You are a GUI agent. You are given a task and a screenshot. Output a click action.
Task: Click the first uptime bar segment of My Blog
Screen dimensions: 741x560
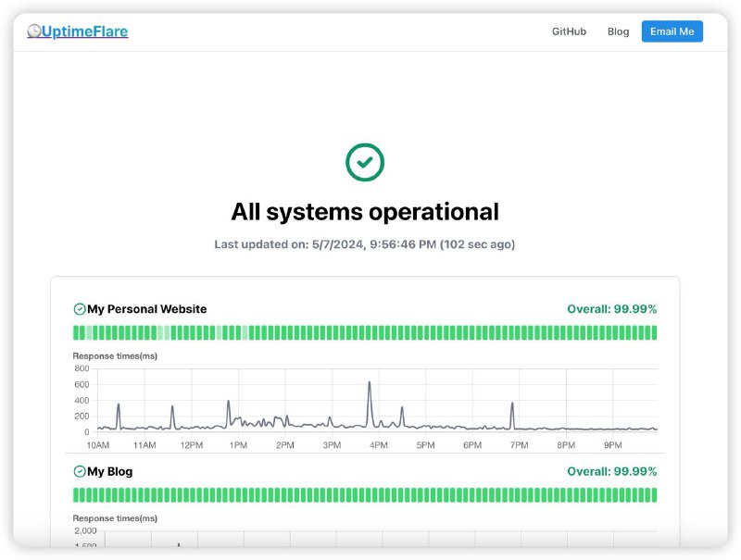76,495
